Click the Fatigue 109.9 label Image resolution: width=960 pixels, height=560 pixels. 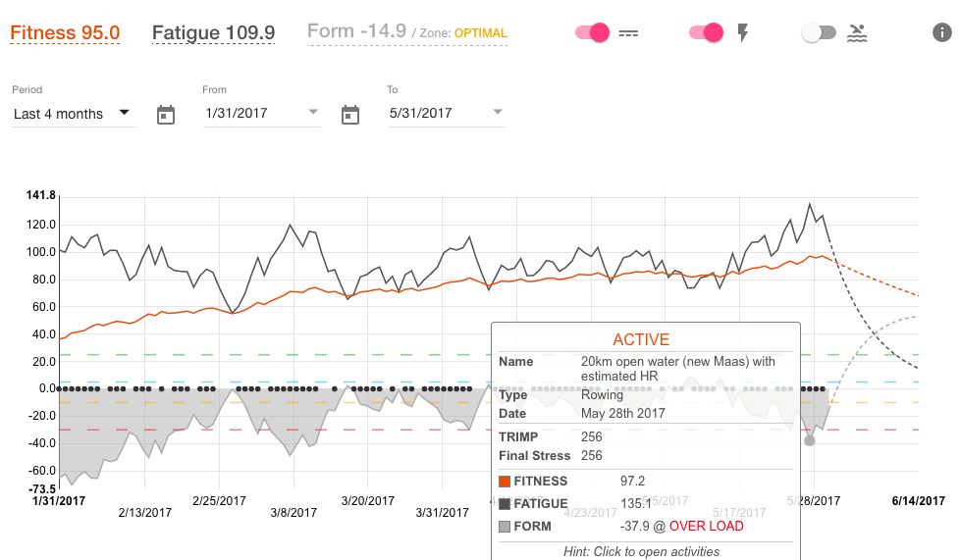[213, 33]
